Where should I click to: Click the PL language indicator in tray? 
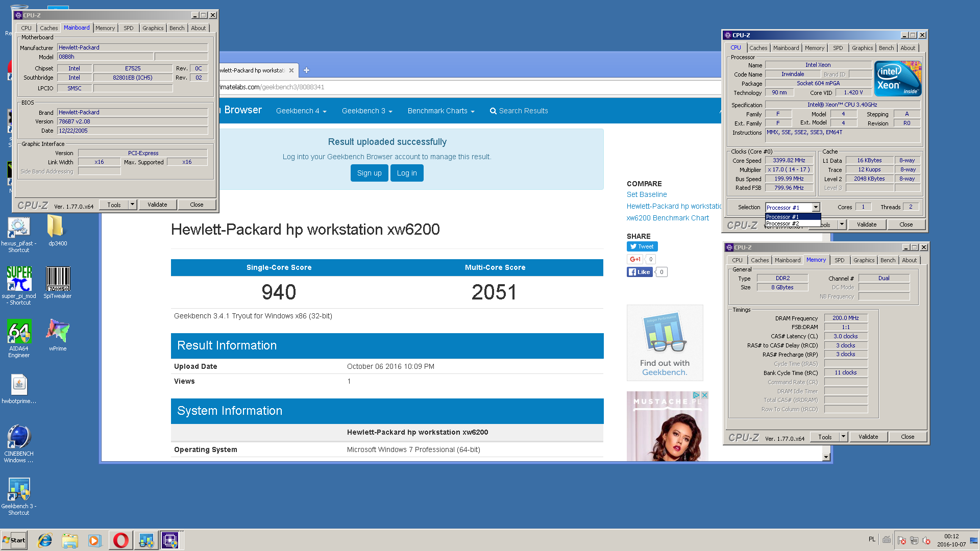872,539
